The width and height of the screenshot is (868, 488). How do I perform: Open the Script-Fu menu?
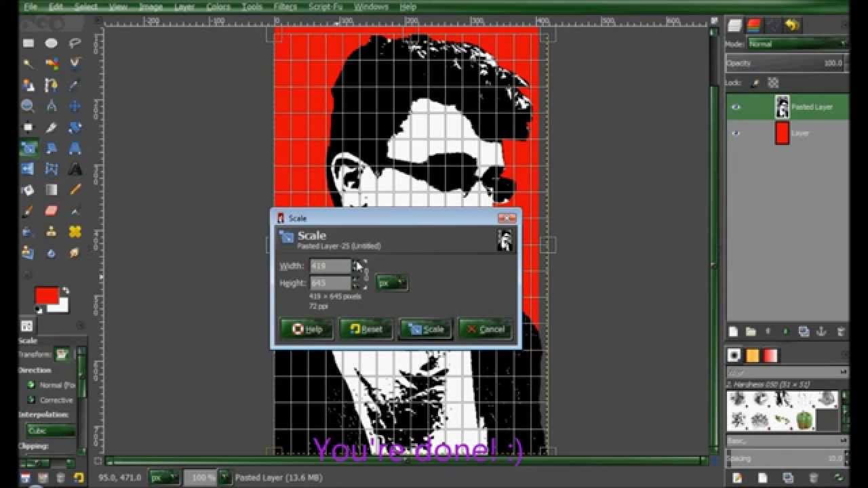tap(325, 7)
